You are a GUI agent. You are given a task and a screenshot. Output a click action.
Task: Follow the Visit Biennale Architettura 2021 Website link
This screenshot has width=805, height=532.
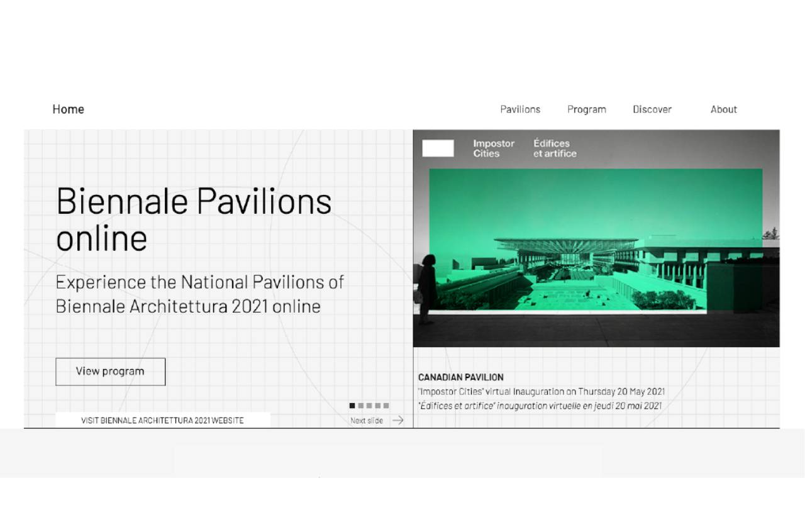[x=162, y=420]
